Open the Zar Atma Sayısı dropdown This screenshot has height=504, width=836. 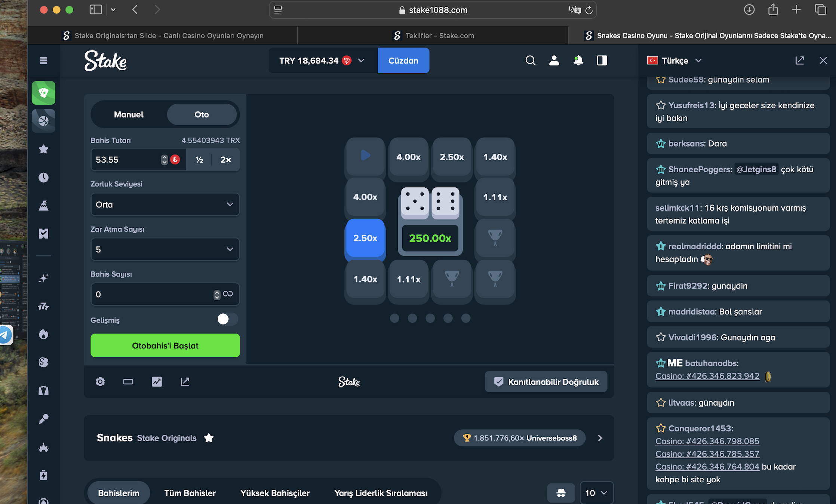165,249
